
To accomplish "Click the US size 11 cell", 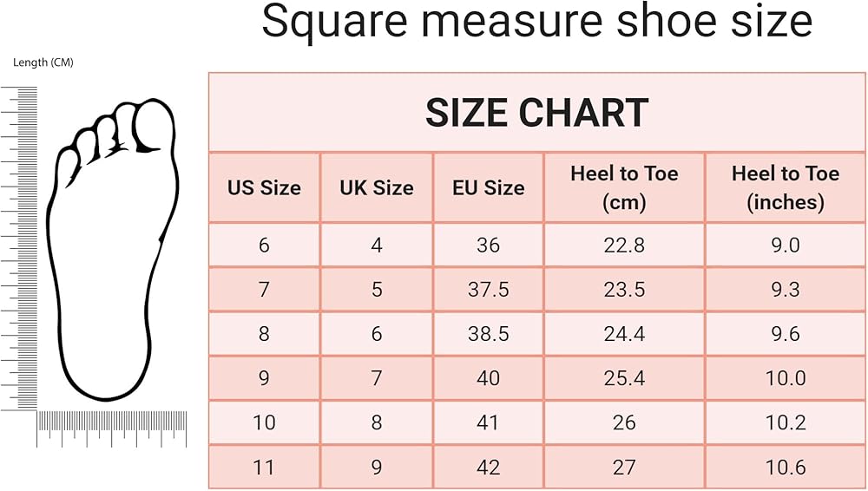I will coord(264,468).
